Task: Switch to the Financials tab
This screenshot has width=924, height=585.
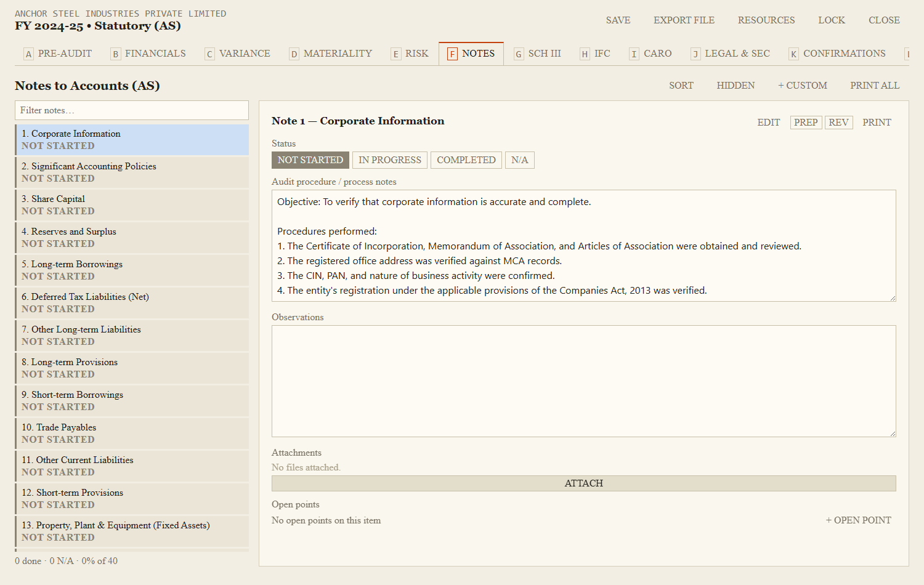Action: [x=148, y=54]
